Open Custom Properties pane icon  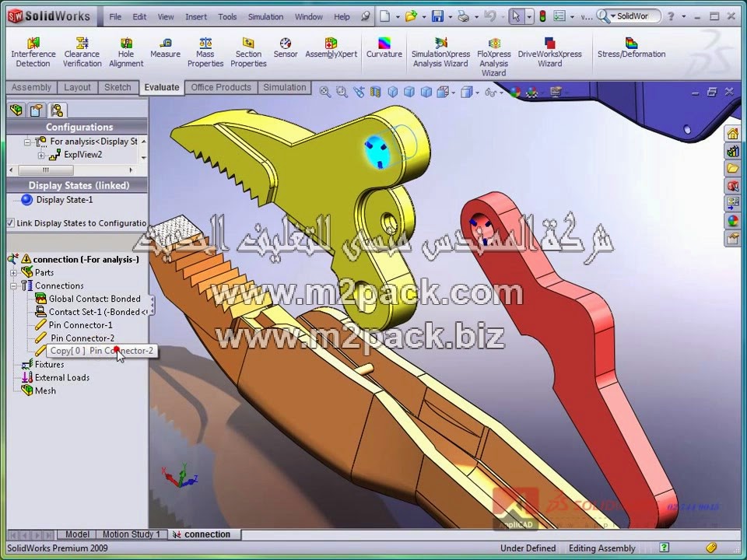click(x=732, y=238)
